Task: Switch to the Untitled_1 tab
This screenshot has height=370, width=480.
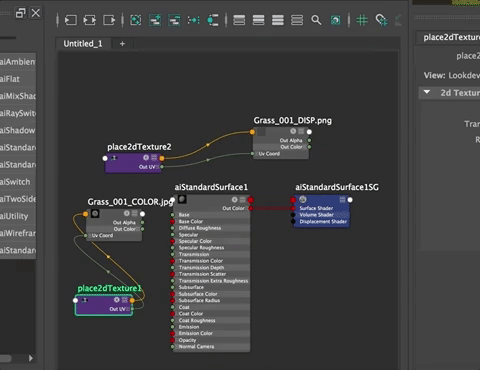Action: (83, 44)
